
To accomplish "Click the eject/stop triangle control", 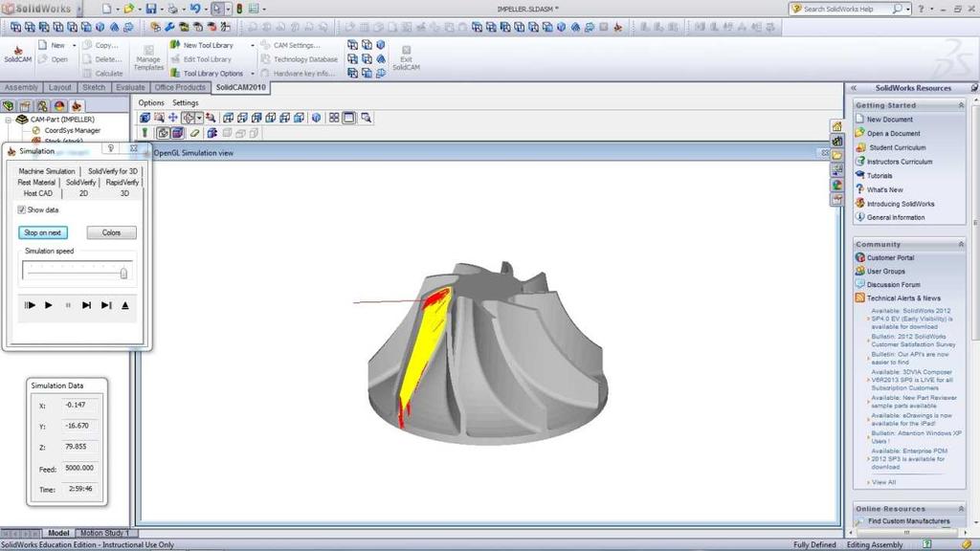I will 125,305.
